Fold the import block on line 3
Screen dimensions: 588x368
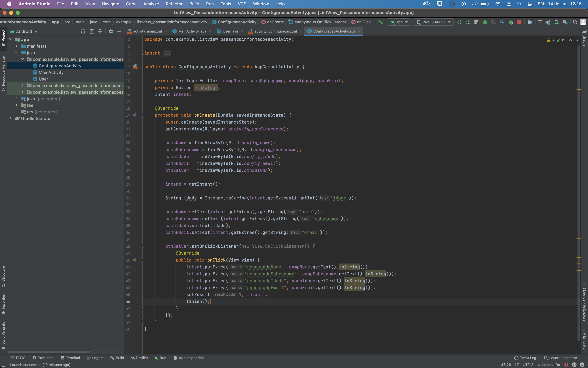point(142,53)
